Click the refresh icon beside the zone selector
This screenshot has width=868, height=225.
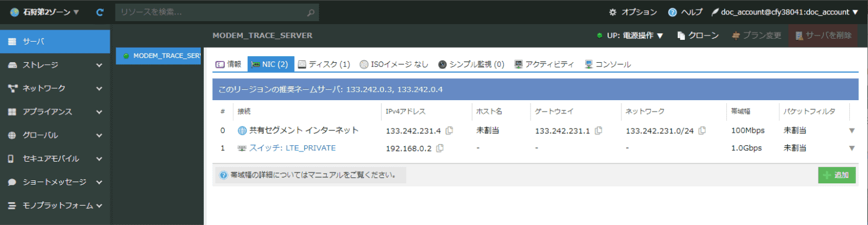tap(100, 12)
